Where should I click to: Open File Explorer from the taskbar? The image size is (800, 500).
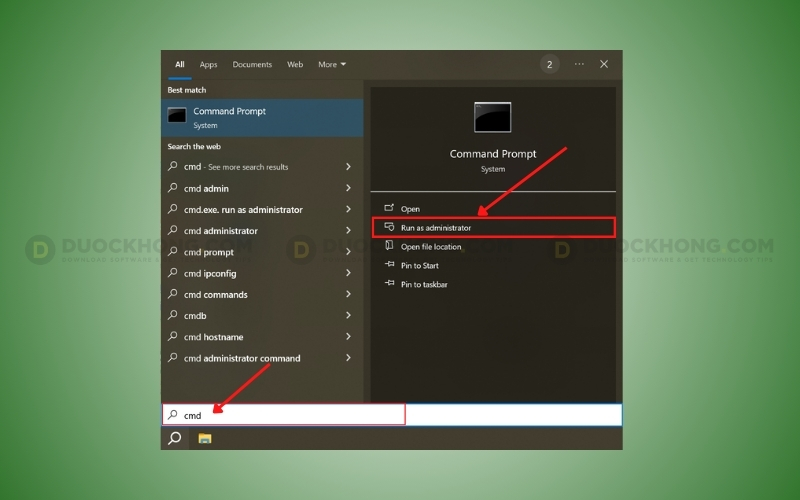[x=205, y=438]
